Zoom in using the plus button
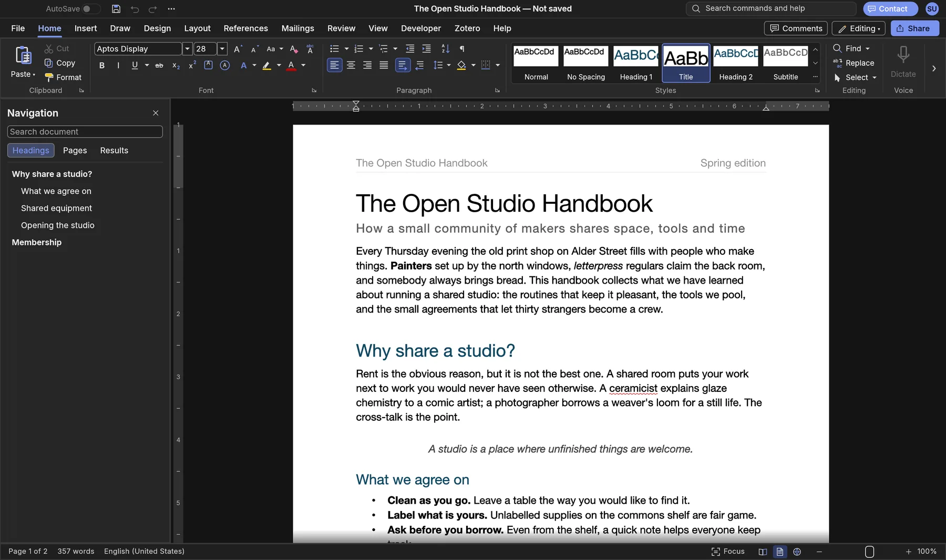 click(x=909, y=552)
